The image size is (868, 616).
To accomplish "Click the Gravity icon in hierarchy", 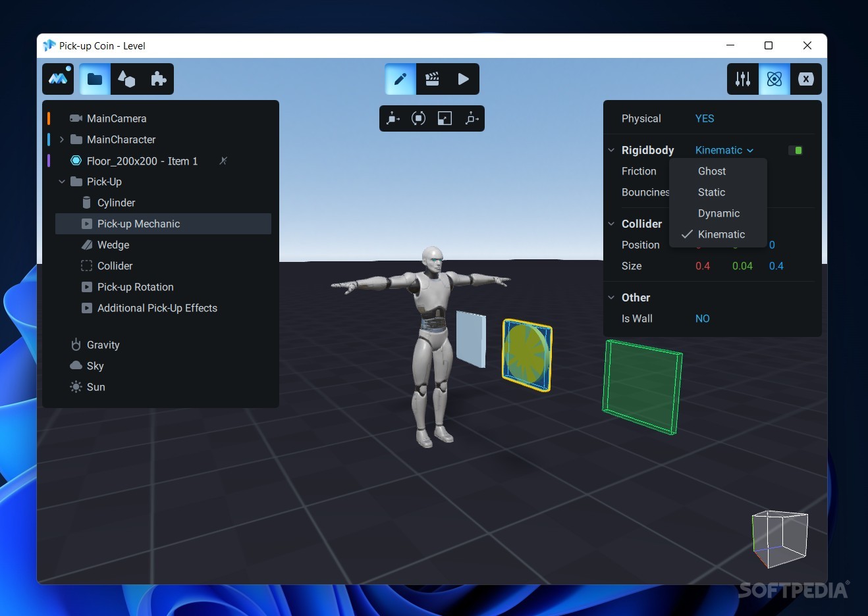I will tap(76, 344).
